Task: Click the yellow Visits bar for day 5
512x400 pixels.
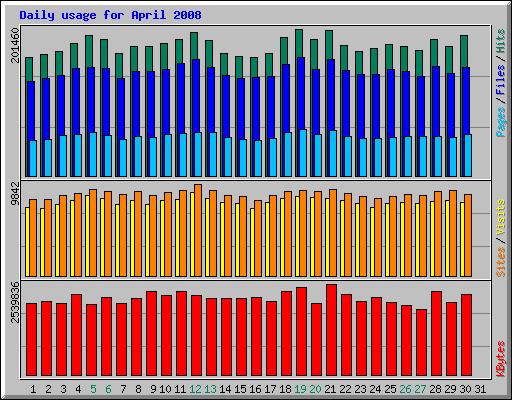Action: point(87,236)
